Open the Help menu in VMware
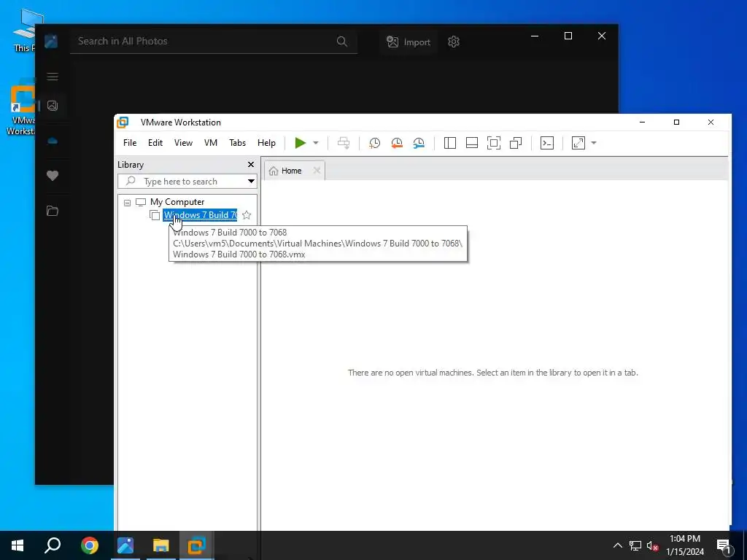The height and width of the screenshot is (560, 747). point(266,143)
